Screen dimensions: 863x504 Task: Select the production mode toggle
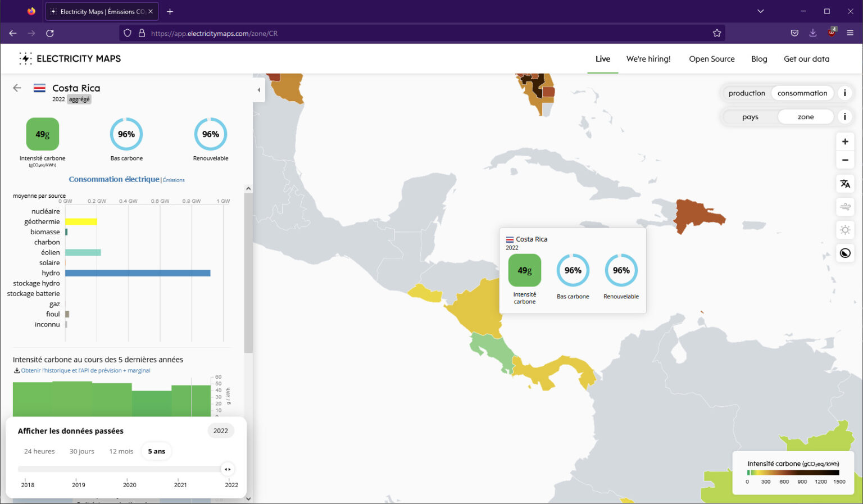pos(747,93)
